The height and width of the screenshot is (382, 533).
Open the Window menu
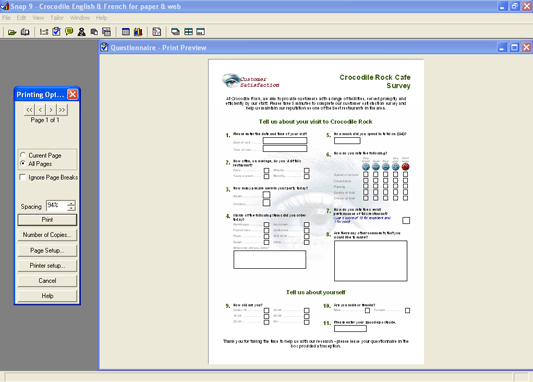click(x=80, y=18)
